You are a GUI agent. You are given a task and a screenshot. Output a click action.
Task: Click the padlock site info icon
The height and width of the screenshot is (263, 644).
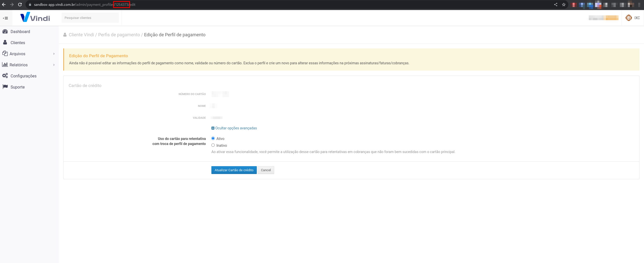click(x=30, y=5)
